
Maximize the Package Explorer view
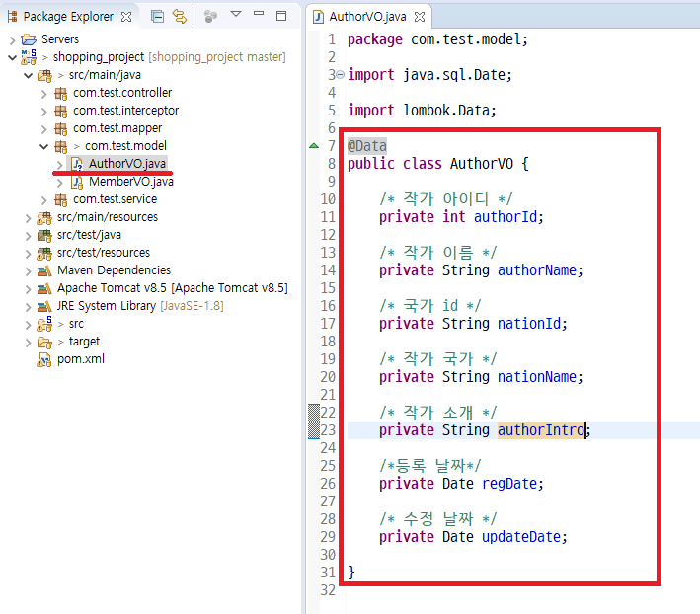281,16
